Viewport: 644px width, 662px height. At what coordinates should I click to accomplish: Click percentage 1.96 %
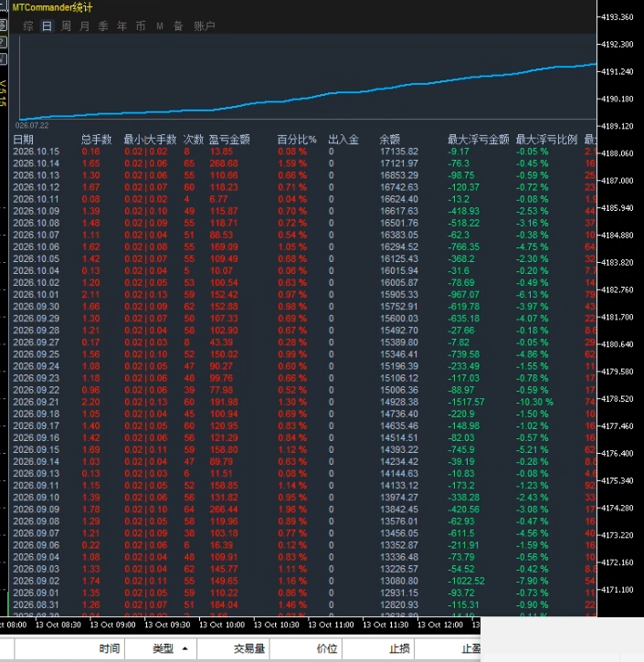point(292,510)
